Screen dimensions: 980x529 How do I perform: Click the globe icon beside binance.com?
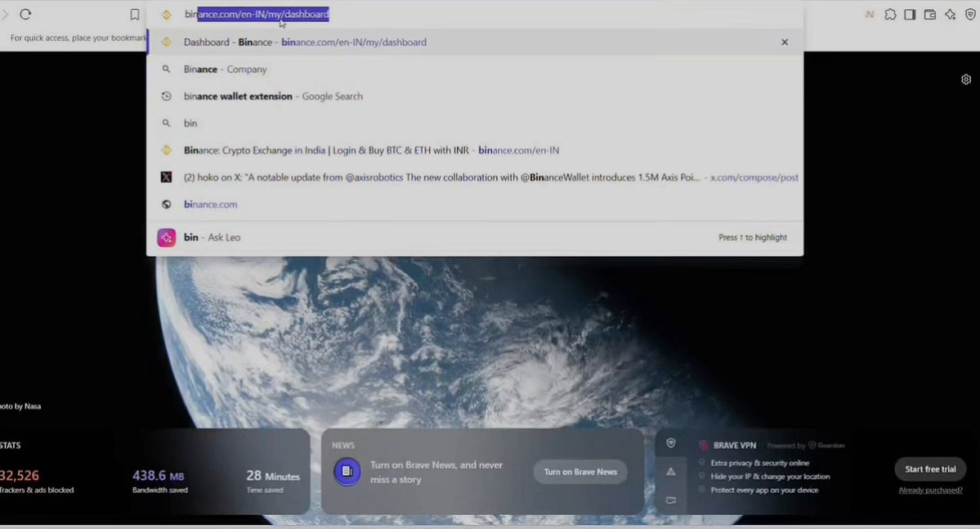(166, 204)
